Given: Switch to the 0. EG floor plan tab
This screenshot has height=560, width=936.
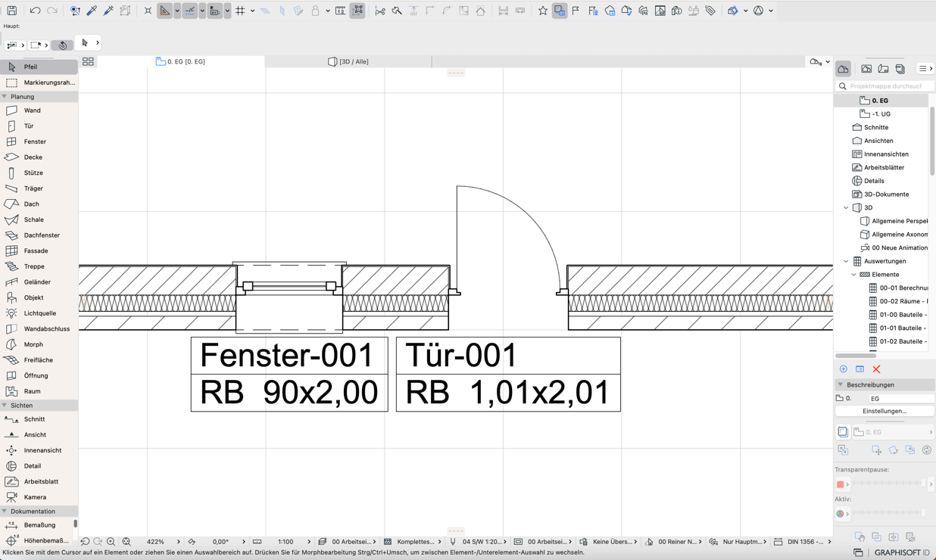Looking at the screenshot, I should coord(180,61).
